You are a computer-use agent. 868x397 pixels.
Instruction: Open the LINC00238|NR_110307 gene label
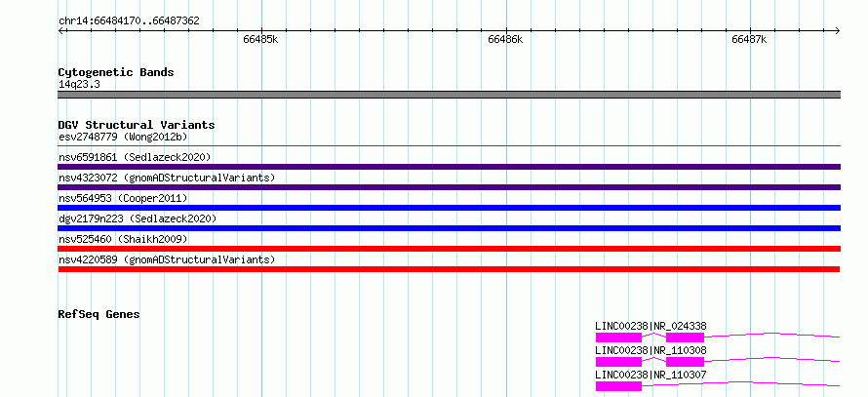tap(651, 376)
